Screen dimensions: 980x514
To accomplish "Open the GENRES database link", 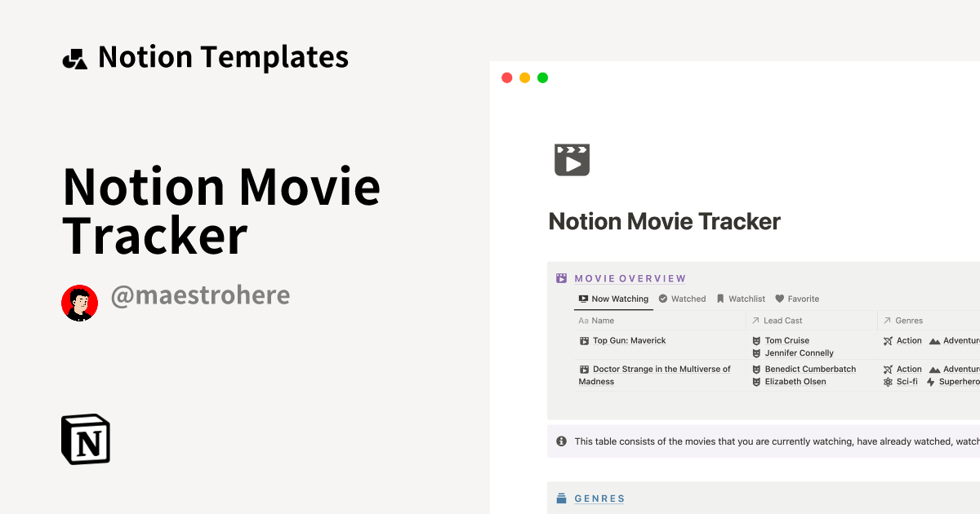I will tap(599, 498).
